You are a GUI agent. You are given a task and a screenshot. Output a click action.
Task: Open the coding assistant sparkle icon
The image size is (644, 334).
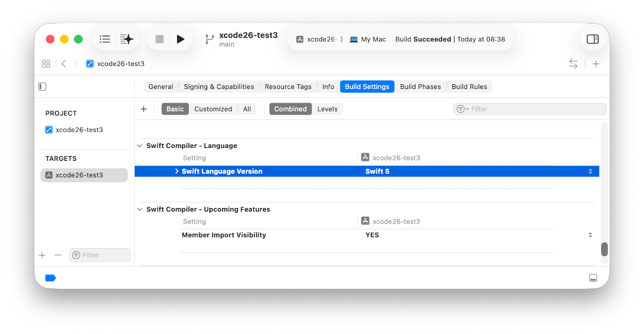click(127, 39)
